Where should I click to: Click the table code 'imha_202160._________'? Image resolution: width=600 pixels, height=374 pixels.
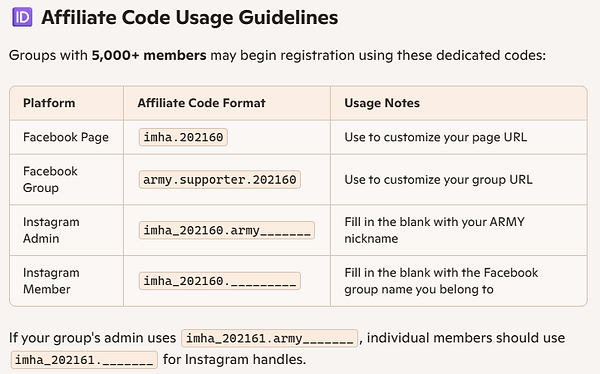(x=220, y=281)
